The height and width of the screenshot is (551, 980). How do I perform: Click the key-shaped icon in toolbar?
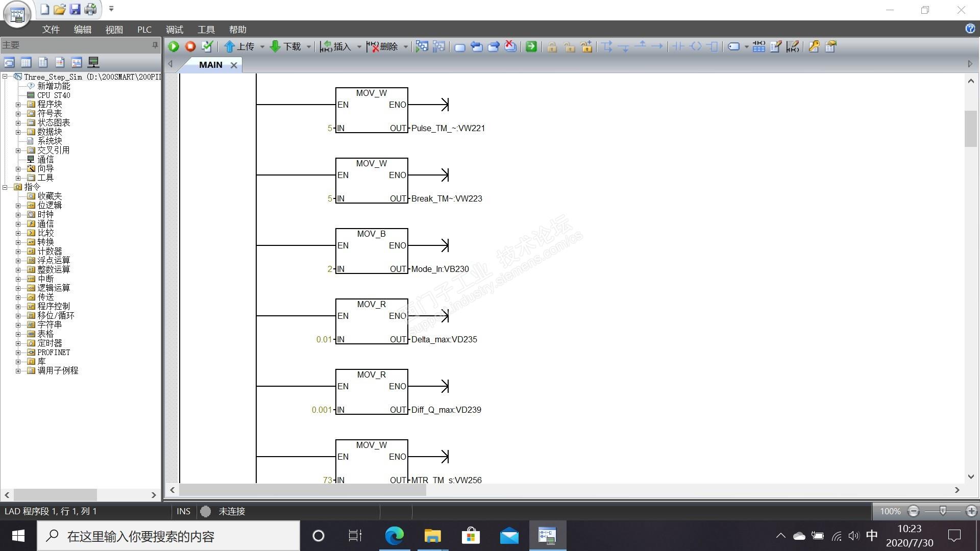click(x=814, y=46)
